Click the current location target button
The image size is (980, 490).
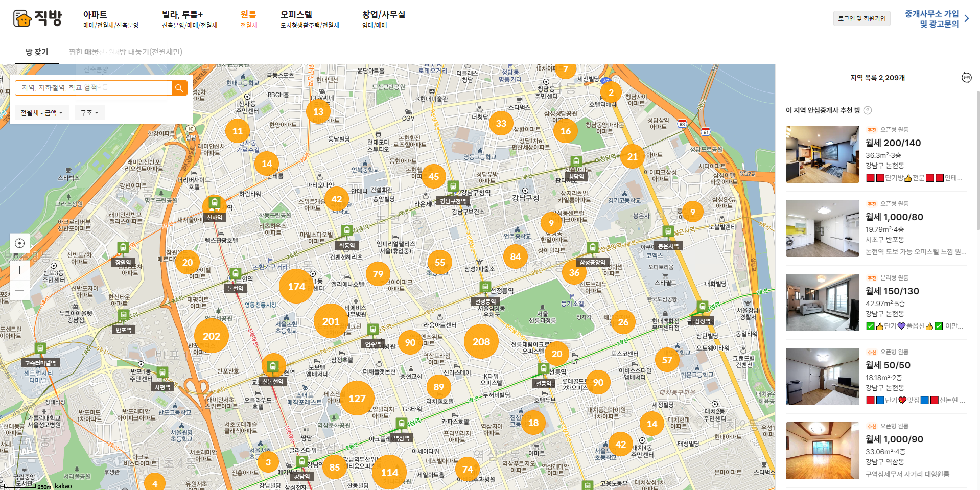coord(19,243)
